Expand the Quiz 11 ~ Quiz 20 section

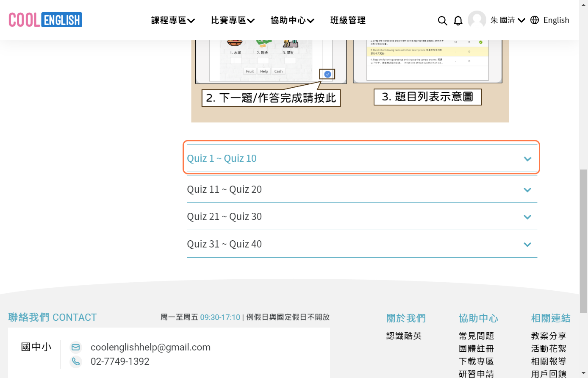(362, 189)
